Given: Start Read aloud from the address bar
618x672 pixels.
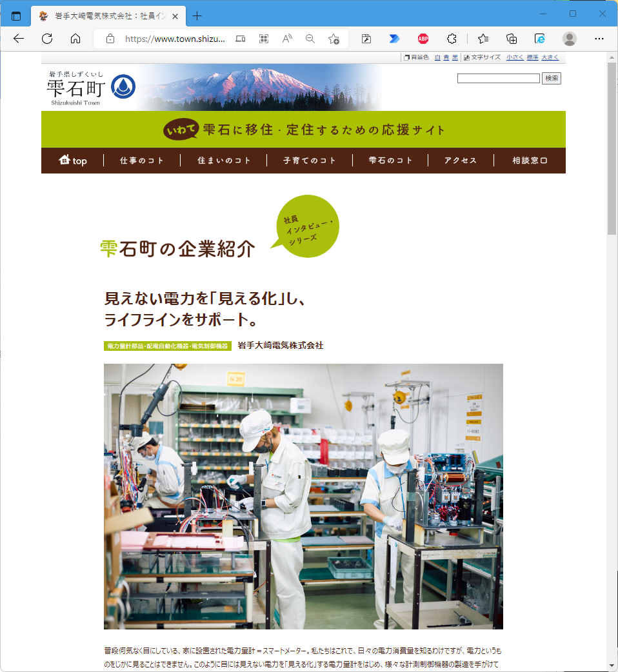Looking at the screenshot, I should coord(287,39).
